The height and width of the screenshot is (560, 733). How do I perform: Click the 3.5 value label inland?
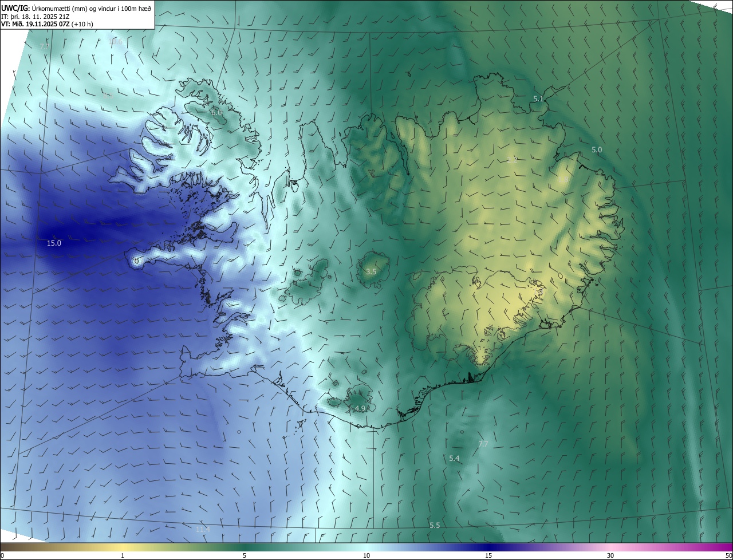click(371, 271)
